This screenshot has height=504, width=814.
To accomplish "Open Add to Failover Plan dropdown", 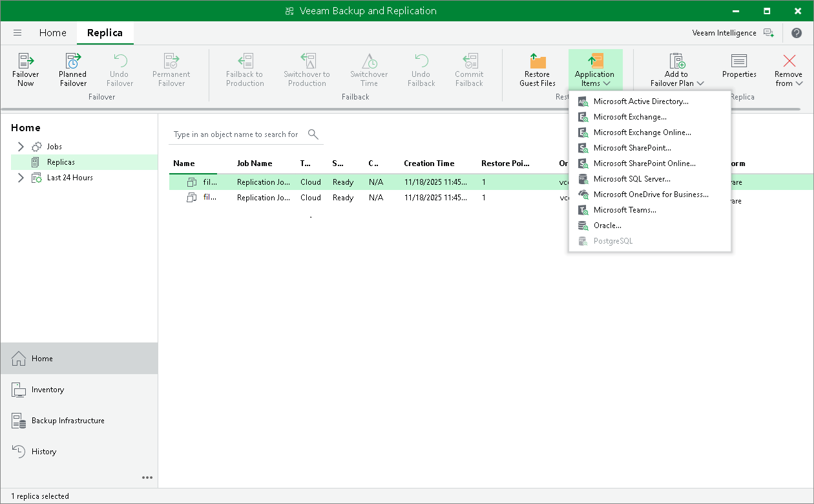I will click(676, 70).
